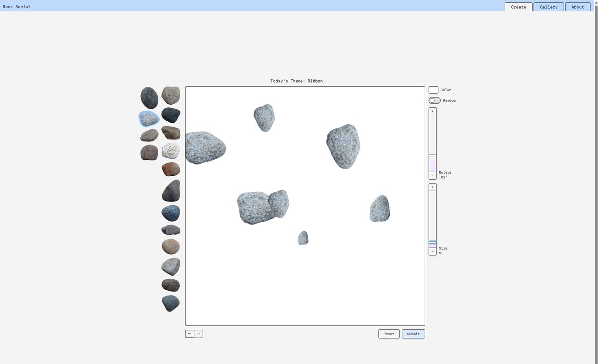This screenshot has height=364, width=598.
Task: Click the 'Today's Theme: Ribbon' heading
Action: click(297, 81)
